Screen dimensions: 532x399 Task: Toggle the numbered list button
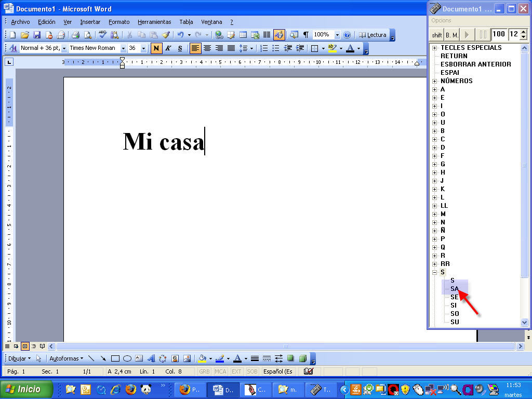[264, 48]
